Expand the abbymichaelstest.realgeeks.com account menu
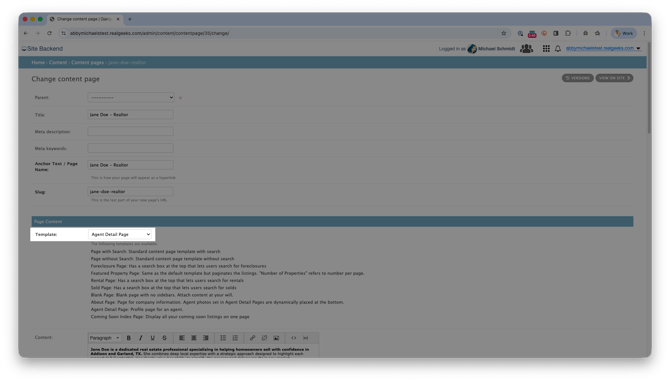Image resolution: width=670 pixels, height=382 pixels. (x=603, y=48)
